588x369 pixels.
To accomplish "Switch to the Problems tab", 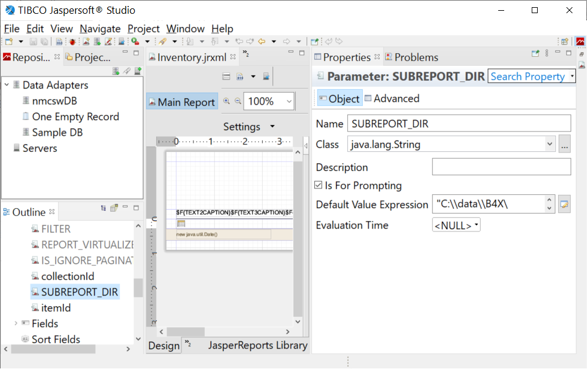I will pos(416,57).
